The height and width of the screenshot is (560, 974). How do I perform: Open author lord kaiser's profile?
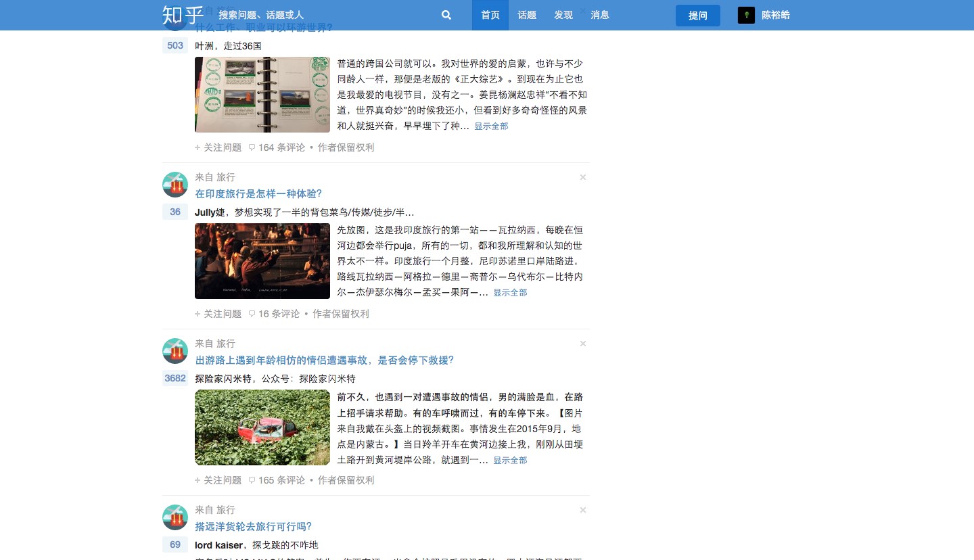tap(218, 545)
